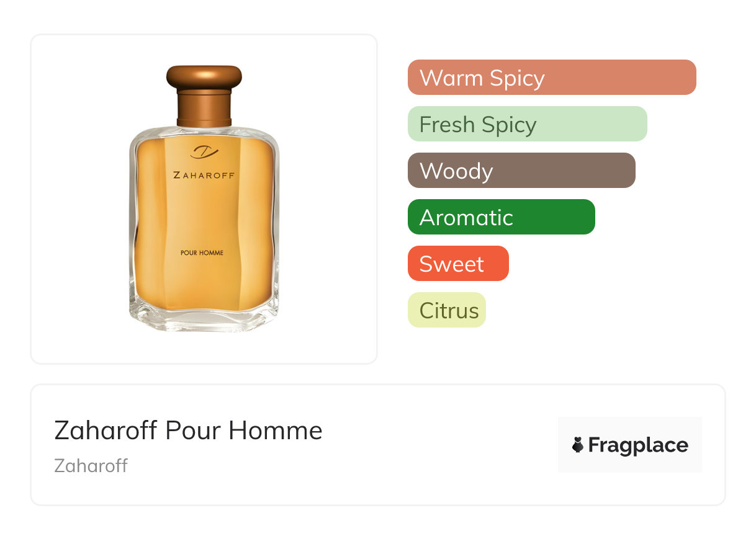Open the Zaharoff Pour Homme title
Screen dimensions: 756x536
point(189,431)
